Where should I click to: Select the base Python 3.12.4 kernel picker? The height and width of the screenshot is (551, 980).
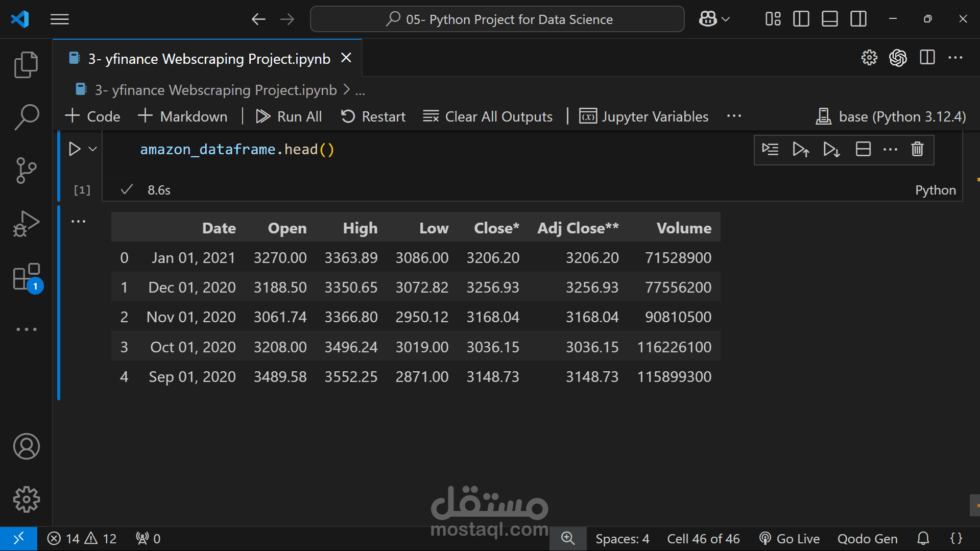tap(891, 117)
